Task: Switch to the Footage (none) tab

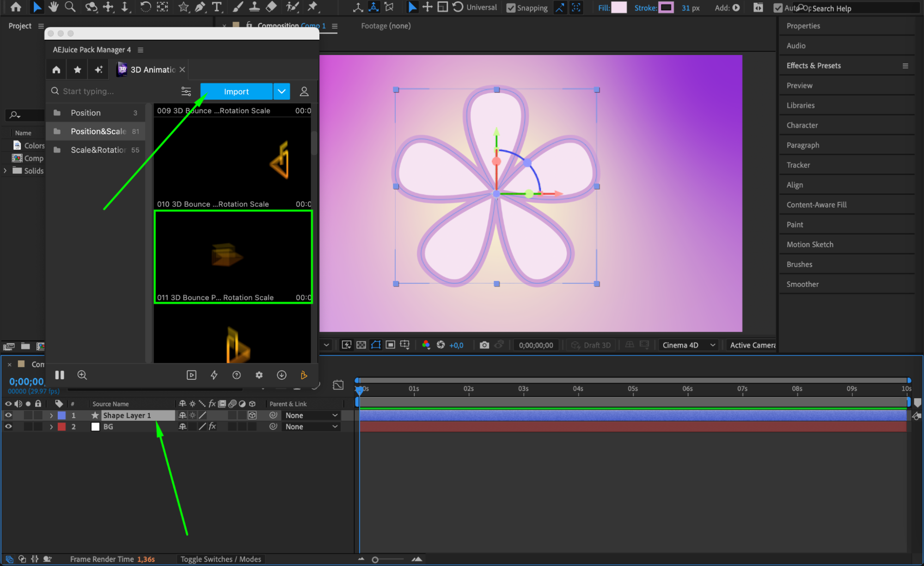Action: pos(386,26)
